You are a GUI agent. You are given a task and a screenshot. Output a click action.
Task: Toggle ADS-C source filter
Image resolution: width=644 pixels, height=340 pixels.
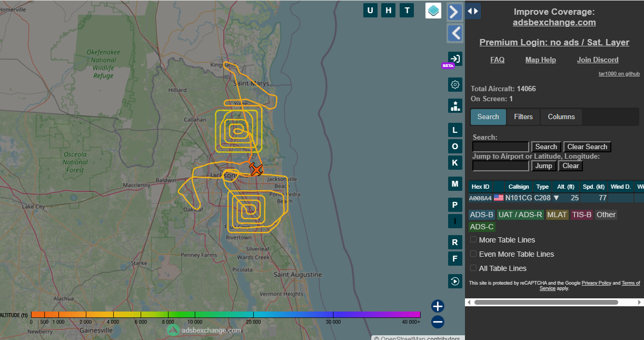tap(482, 227)
